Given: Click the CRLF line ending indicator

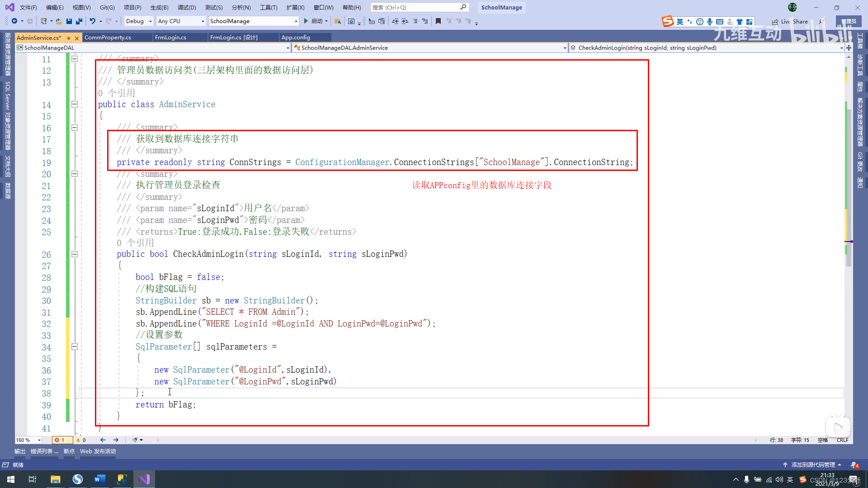Looking at the screenshot, I should pos(842,440).
